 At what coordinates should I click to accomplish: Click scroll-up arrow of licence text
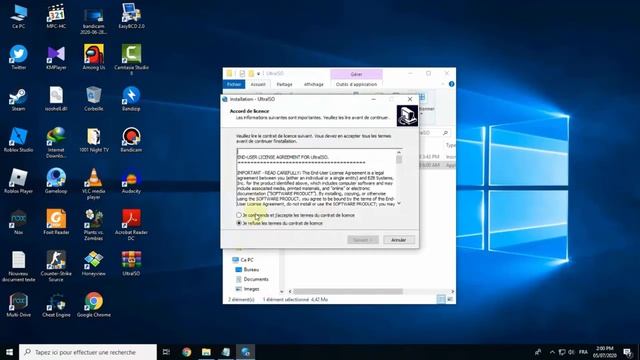point(399,152)
